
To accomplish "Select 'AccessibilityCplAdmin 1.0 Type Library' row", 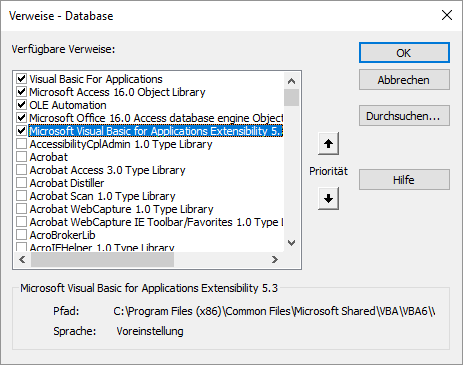I will 121,144.
